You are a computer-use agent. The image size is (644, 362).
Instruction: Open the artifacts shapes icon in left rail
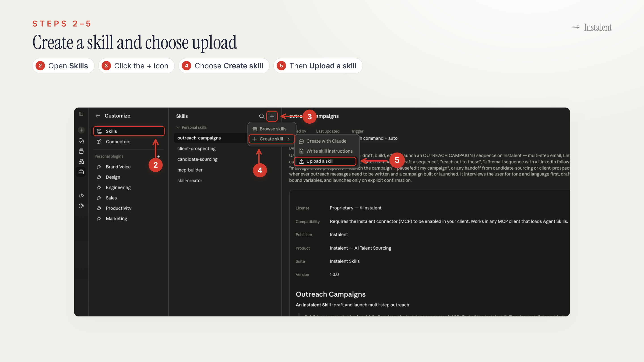coord(81,161)
